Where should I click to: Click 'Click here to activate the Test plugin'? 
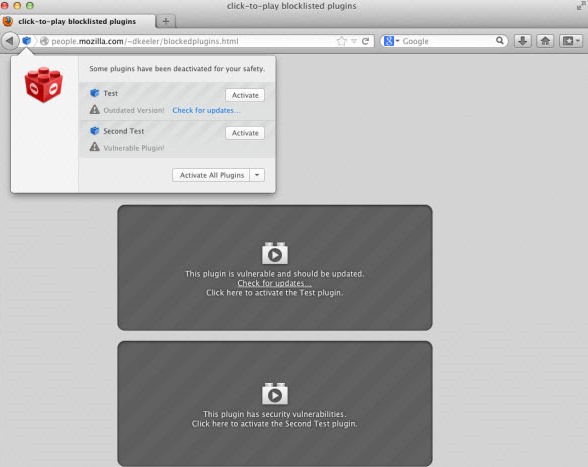(x=274, y=293)
